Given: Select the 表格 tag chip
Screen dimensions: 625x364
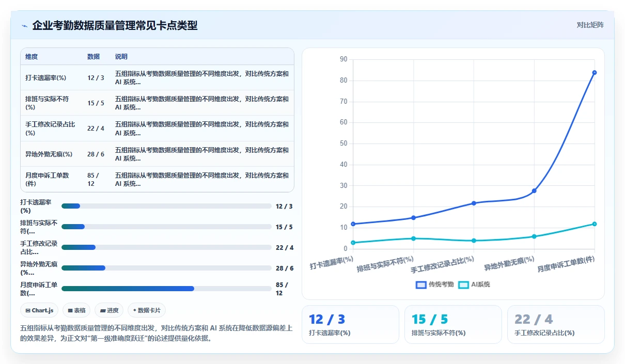Looking at the screenshot, I should [x=76, y=310].
